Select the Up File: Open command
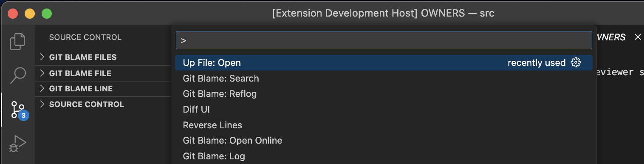644x164 pixels. [384, 63]
